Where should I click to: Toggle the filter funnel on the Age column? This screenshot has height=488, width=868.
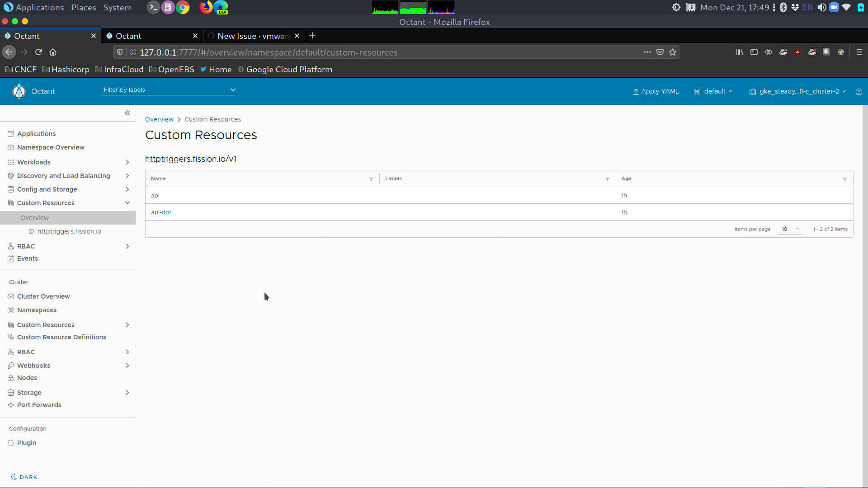point(845,179)
